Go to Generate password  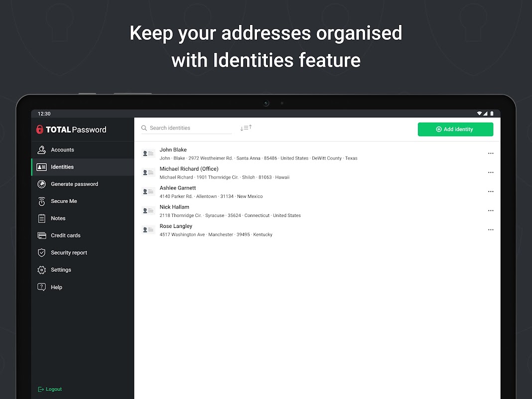pyautogui.click(x=83, y=184)
